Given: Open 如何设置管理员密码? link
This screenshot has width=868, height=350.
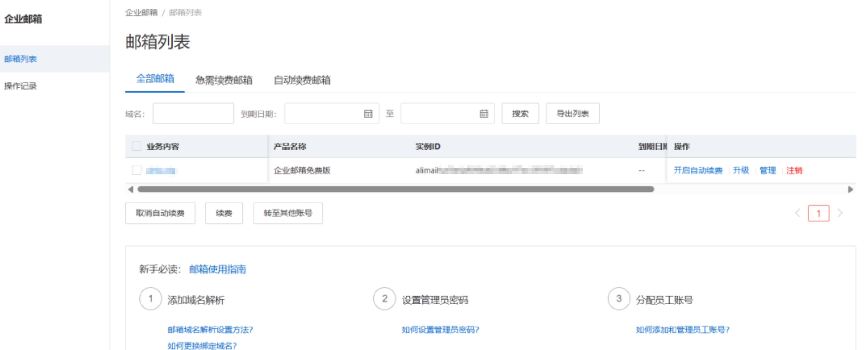Looking at the screenshot, I should tap(440, 329).
